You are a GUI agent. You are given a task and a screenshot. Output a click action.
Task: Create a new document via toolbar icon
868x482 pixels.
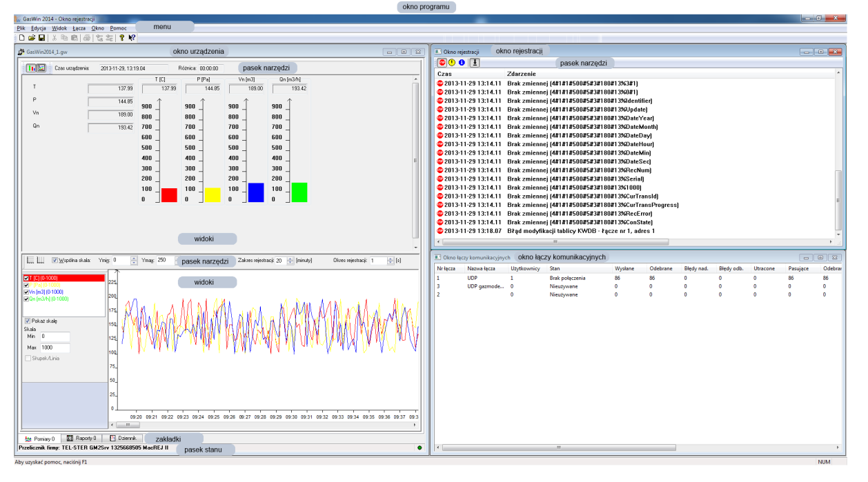tap(22, 38)
